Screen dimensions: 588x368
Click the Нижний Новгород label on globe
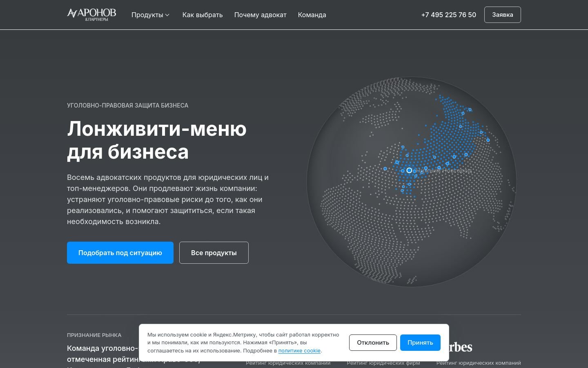coord(443,170)
